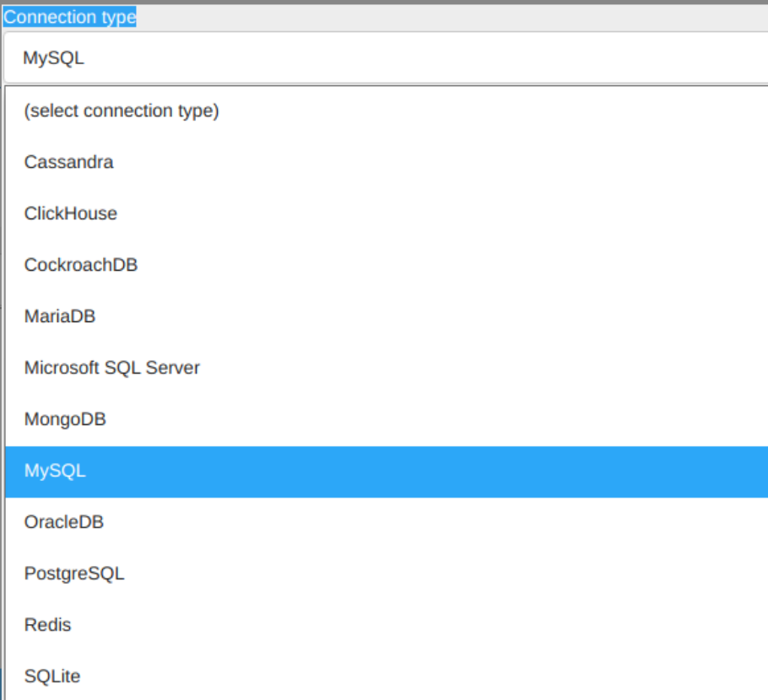Choose Cassandra from the connection list
This screenshot has height=700, width=768.
coord(387,163)
